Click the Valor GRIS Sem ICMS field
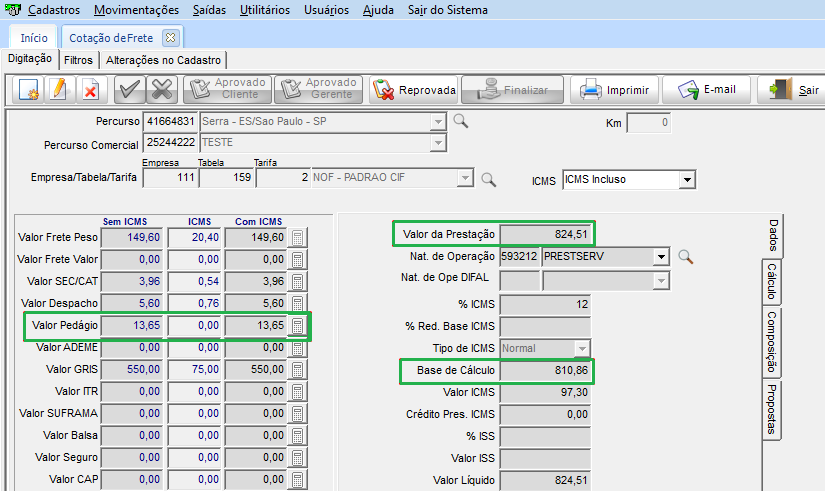Screen dimensions: 825x491 [x=133, y=369]
